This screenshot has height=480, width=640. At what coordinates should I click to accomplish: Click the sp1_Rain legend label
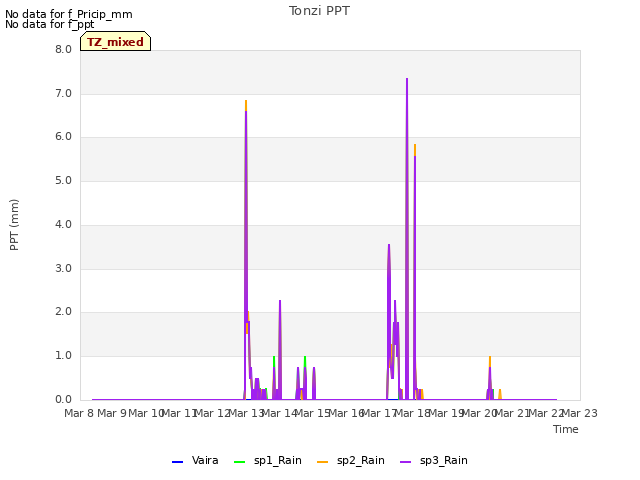[x=278, y=460]
